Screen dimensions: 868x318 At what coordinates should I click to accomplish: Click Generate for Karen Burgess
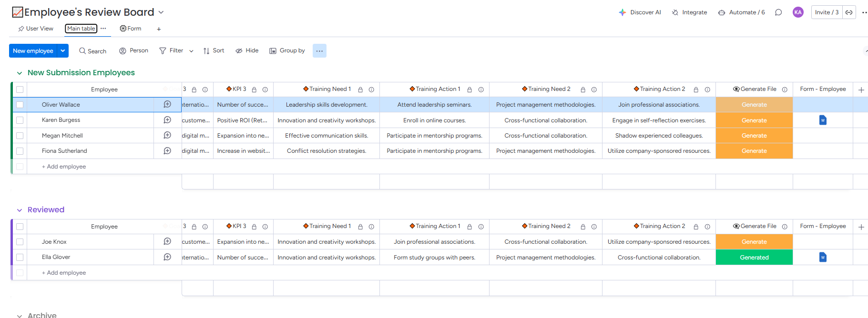tap(754, 120)
